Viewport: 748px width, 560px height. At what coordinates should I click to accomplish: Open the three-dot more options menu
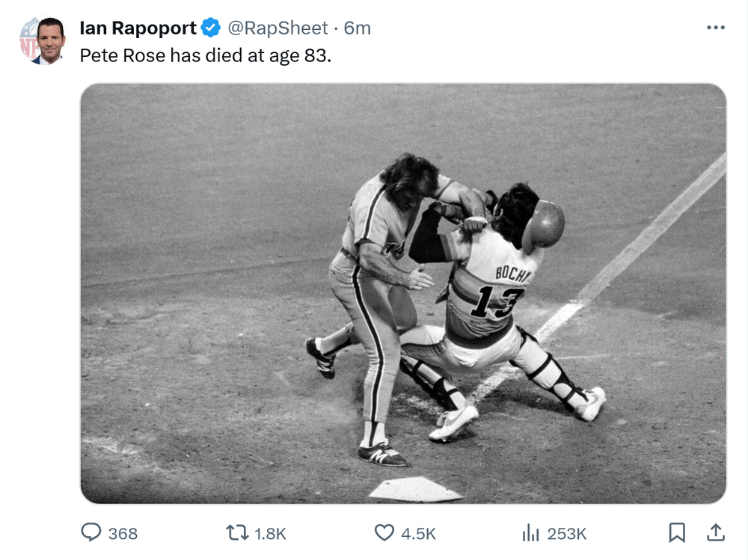716,28
